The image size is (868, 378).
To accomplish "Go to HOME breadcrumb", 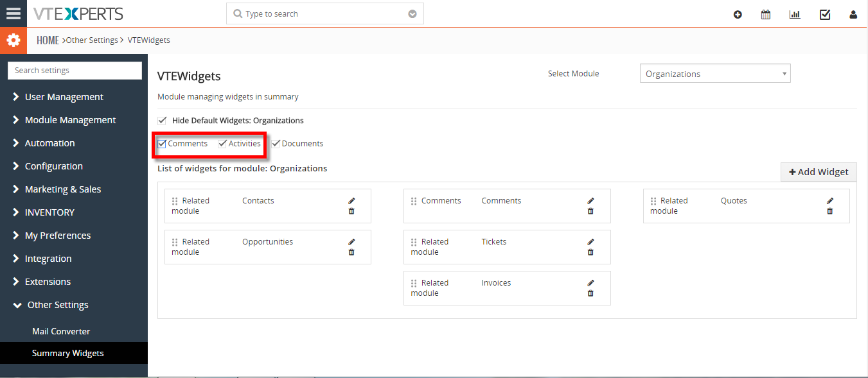I will pos(48,40).
